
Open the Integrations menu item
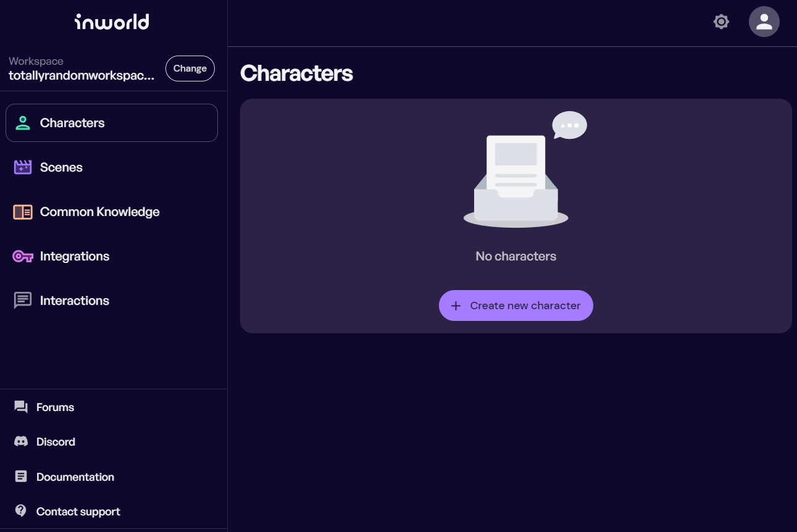coord(75,256)
